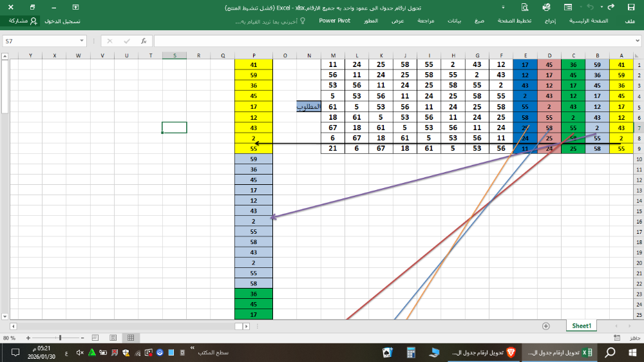Screen dimensions: 644x362
Task: Open the إدراج ribbon tab
Action: coord(551,21)
